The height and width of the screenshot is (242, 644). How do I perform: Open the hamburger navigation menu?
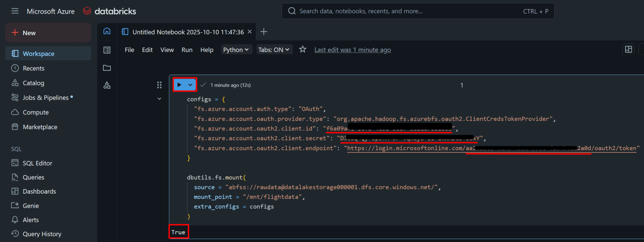[x=15, y=11]
